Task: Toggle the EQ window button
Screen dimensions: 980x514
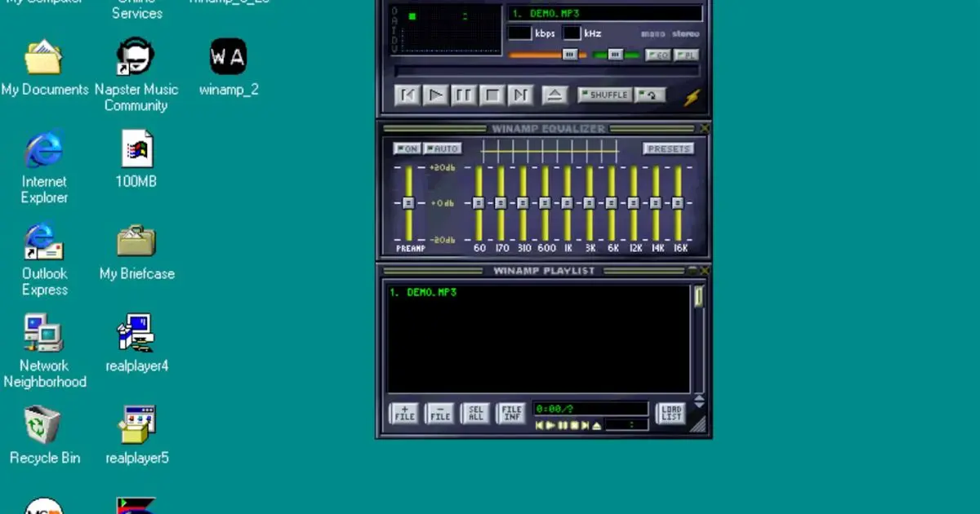Action: (657, 55)
